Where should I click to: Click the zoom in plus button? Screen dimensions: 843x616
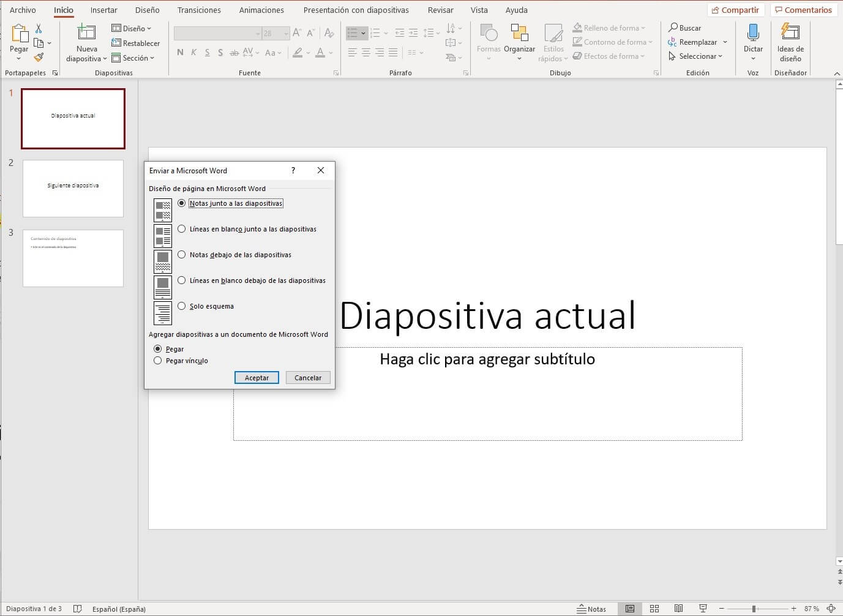pos(793,609)
